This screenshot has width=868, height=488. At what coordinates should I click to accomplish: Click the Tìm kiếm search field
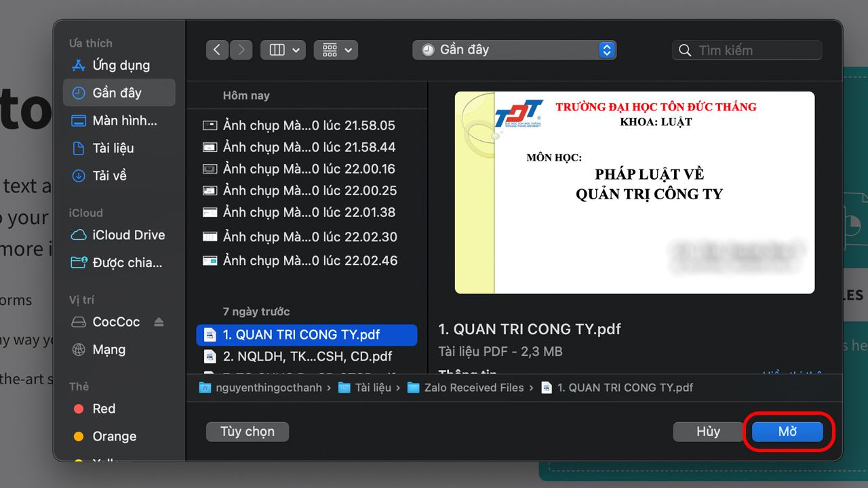747,50
